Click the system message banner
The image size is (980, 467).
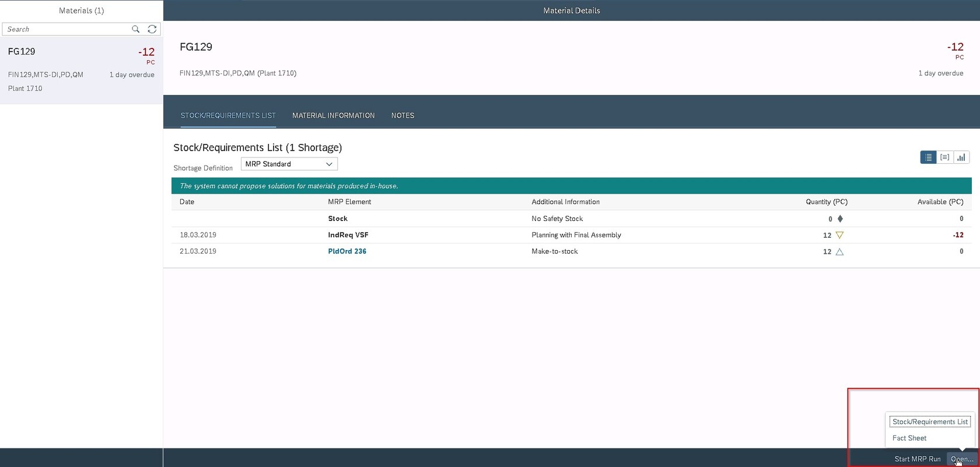point(572,186)
